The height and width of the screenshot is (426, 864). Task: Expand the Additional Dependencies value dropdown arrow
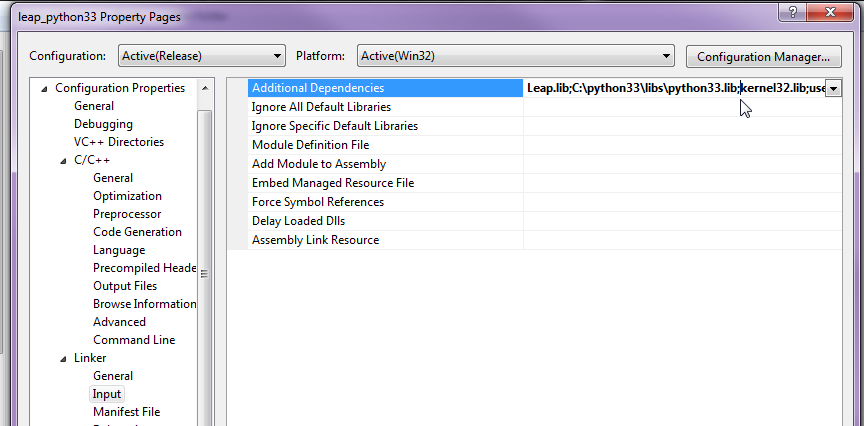pos(833,88)
